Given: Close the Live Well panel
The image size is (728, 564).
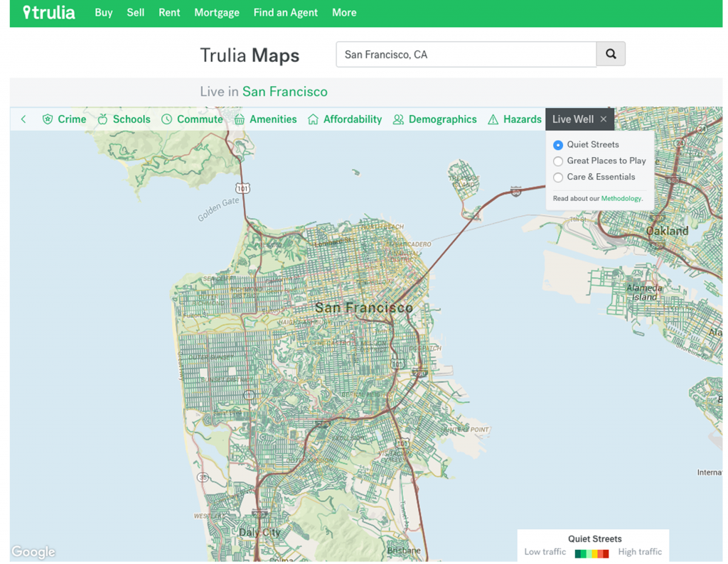Looking at the screenshot, I should tap(604, 119).
